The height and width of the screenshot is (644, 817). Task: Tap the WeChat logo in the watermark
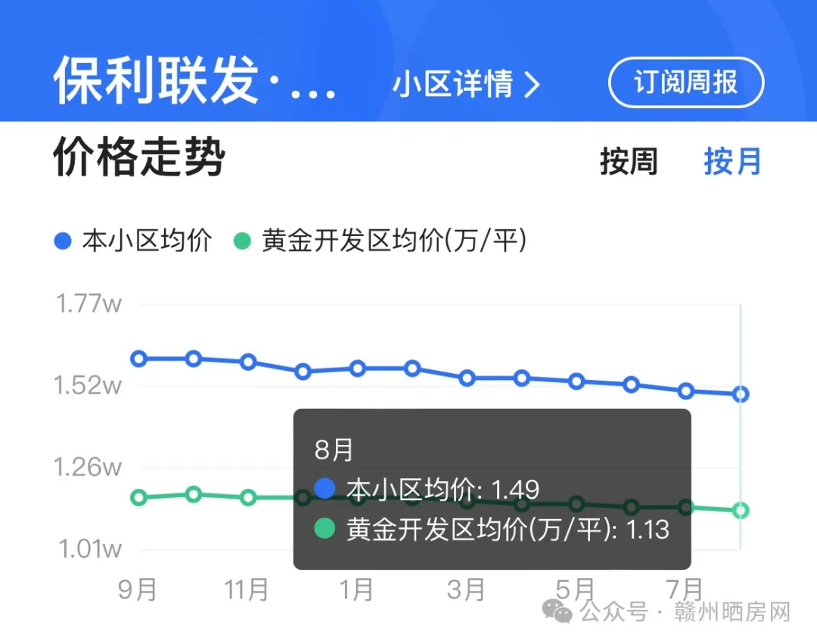[x=557, y=611]
